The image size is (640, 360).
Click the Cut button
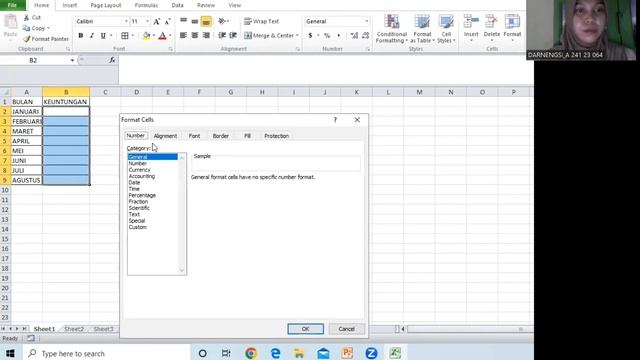tap(32, 18)
